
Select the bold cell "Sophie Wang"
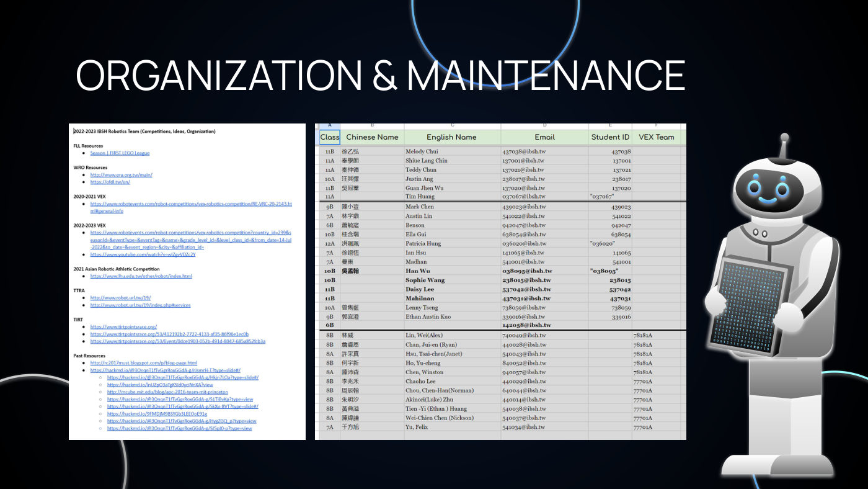point(452,280)
